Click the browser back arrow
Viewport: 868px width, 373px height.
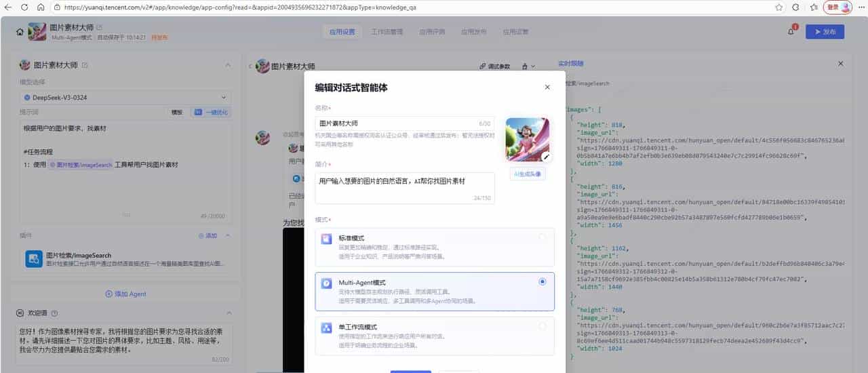tap(8, 7)
